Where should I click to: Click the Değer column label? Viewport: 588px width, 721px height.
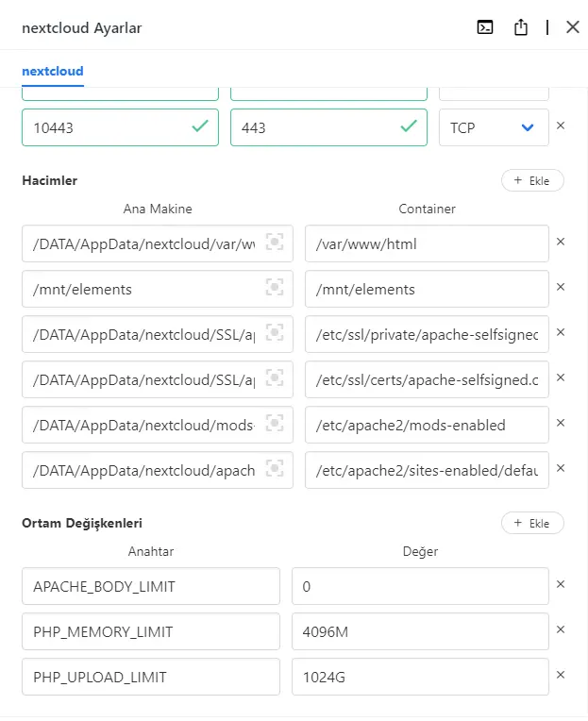tap(420, 551)
